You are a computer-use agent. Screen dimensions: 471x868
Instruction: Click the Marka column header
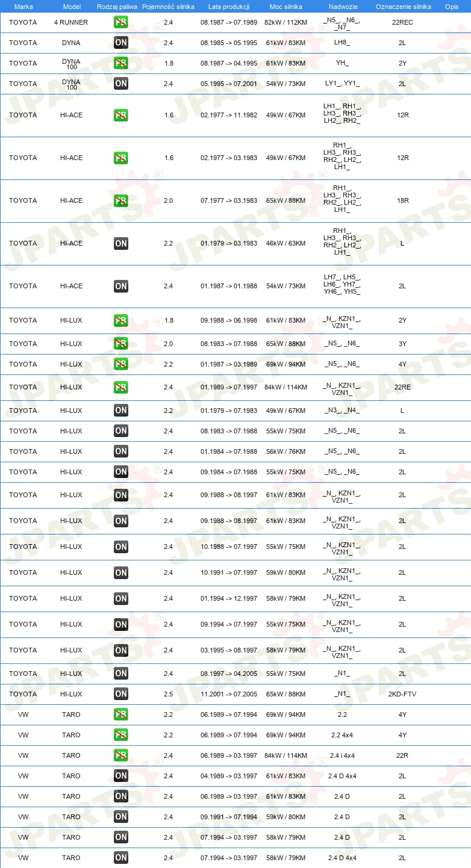[x=23, y=7]
